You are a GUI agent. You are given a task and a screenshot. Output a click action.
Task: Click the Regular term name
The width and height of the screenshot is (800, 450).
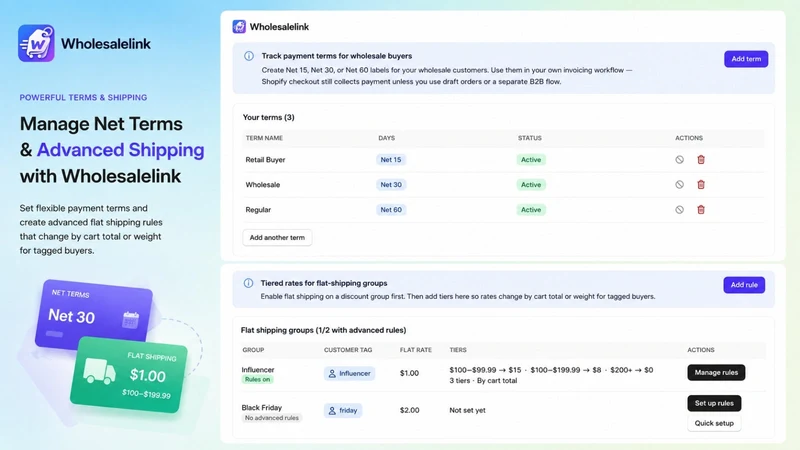point(258,210)
